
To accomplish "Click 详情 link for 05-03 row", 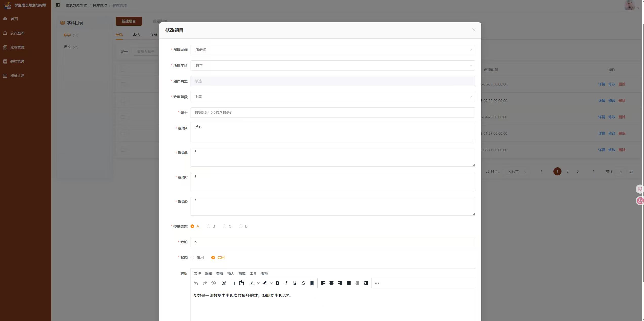I will click(602, 84).
